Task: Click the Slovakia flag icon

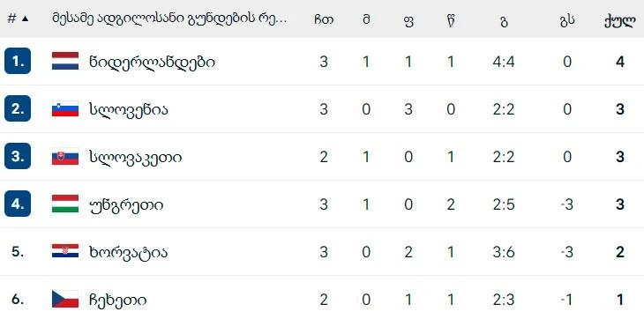Action: 65,156
